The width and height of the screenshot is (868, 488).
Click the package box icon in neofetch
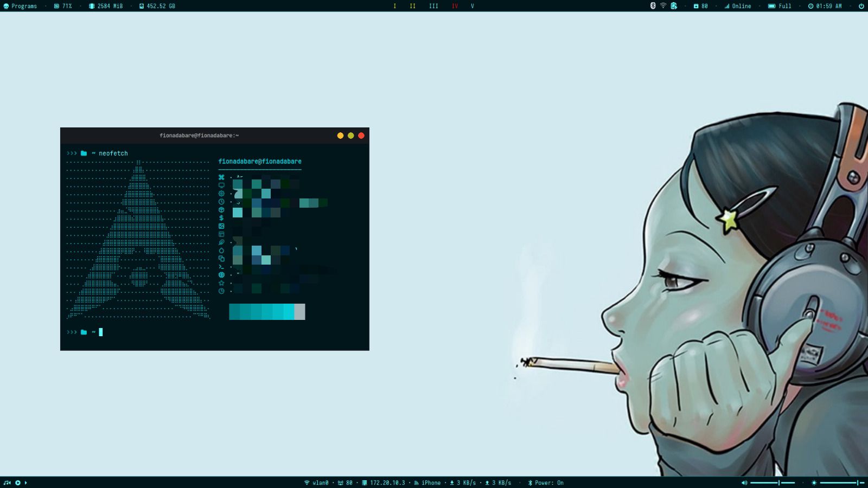click(221, 210)
